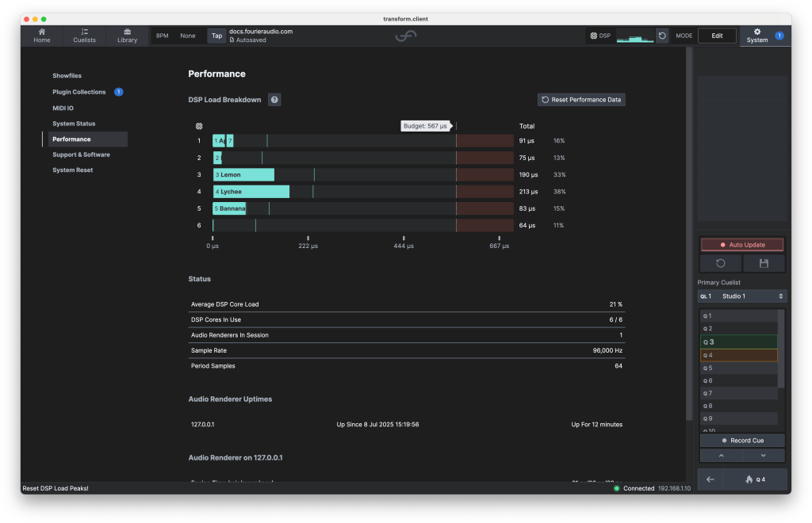
Task: Toggle the Auto Update button
Action: 742,245
